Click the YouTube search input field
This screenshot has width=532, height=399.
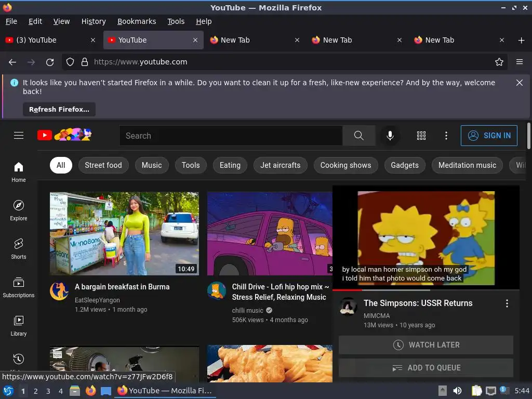coord(231,136)
